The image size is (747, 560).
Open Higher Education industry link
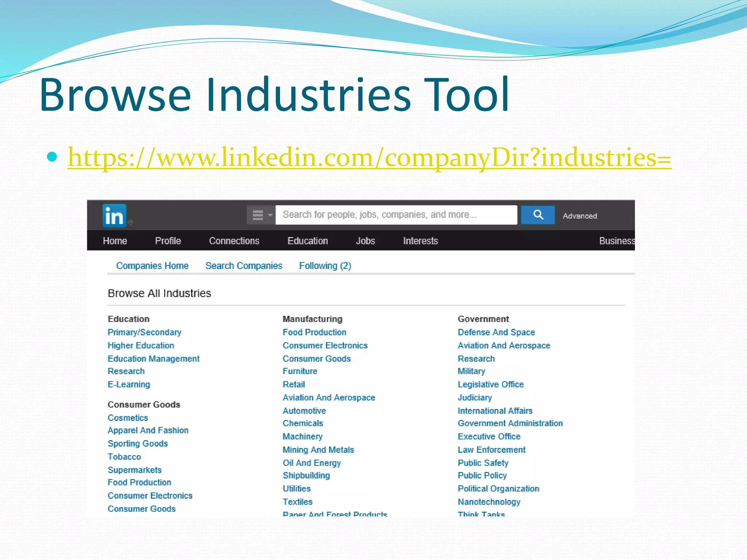point(141,346)
